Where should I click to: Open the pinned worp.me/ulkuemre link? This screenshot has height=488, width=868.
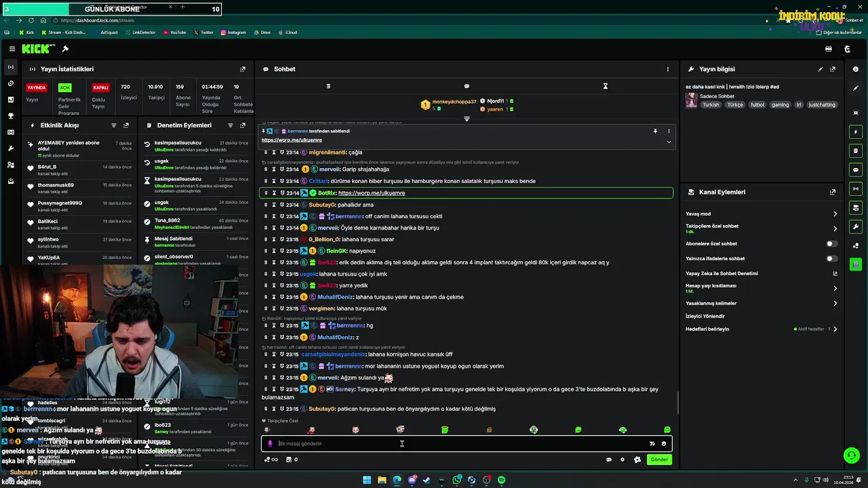click(x=291, y=140)
